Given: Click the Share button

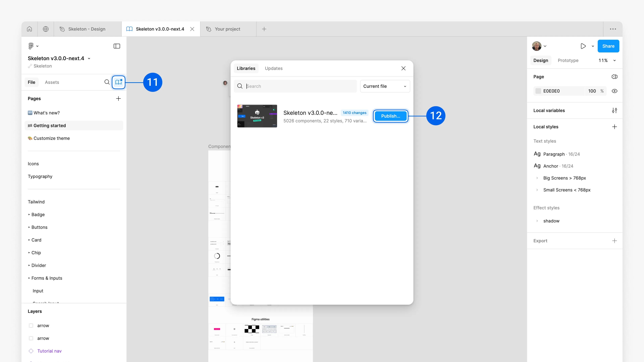Looking at the screenshot, I should coord(608,46).
